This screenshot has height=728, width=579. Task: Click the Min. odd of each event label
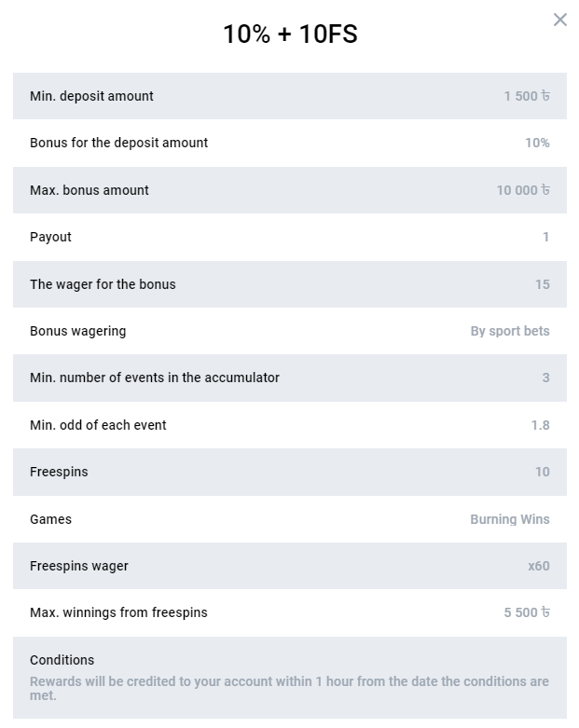click(98, 425)
